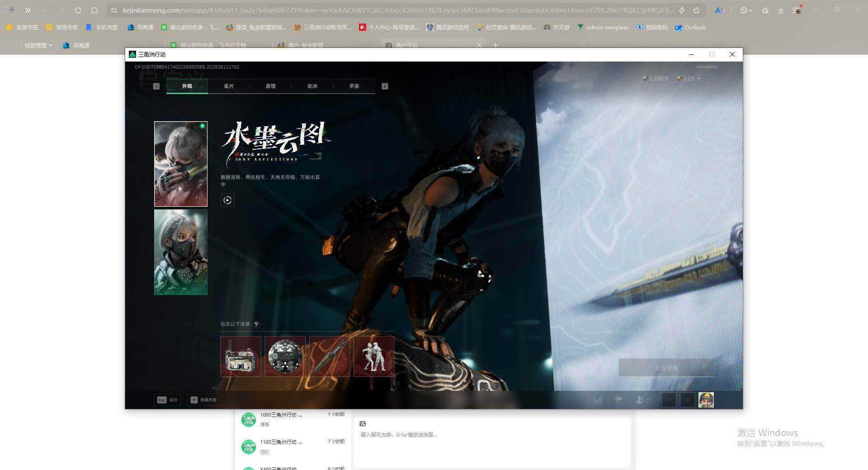Select the white-haired masked skin thumbnail

tap(181, 164)
